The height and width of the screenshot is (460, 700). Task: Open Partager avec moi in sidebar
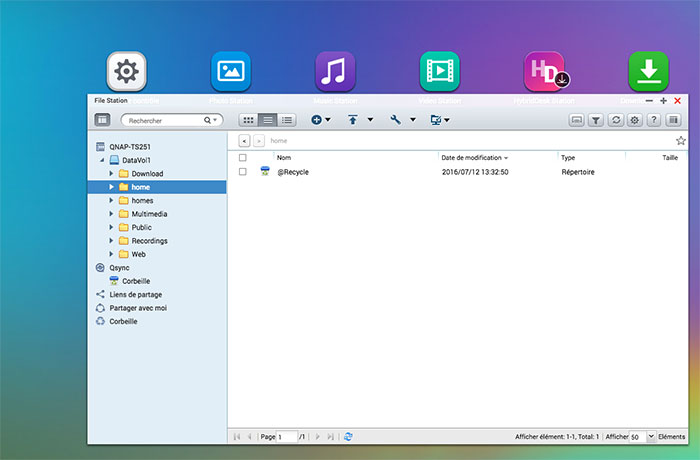point(138,308)
